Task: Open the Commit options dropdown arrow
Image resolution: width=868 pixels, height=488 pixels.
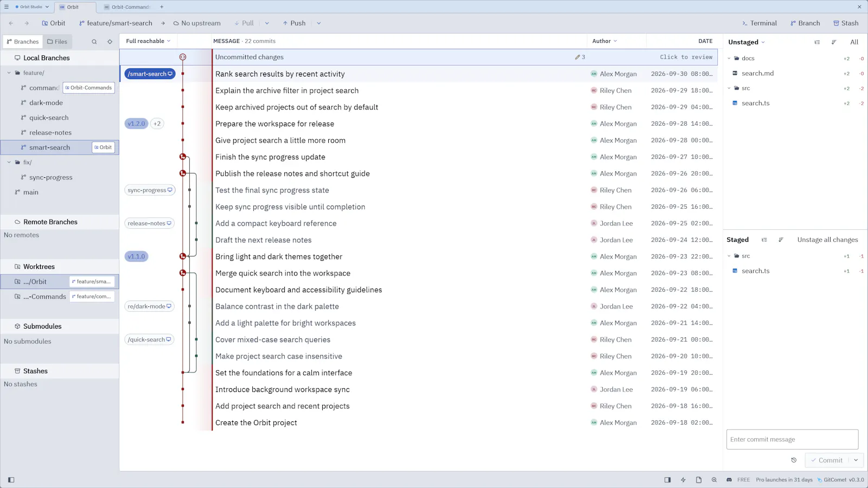Action: click(856, 460)
